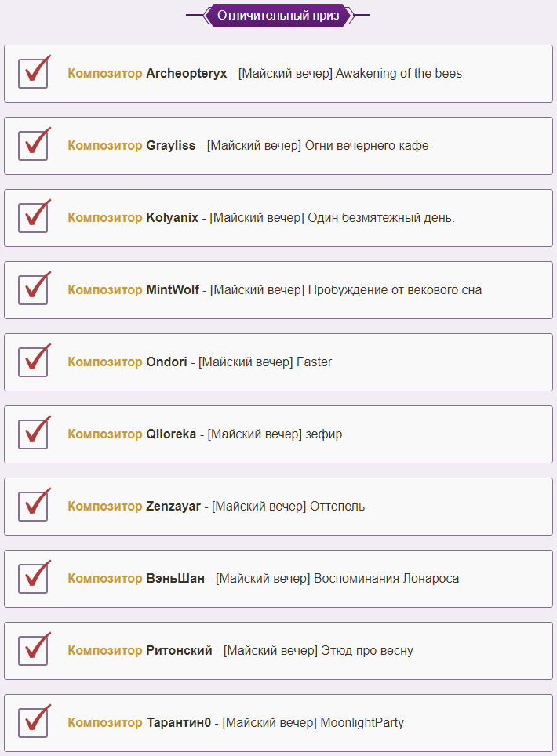Select the Огни вечернего кафе title
The height and width of the screenshot is (756, 557).
(x=367, y=146)
